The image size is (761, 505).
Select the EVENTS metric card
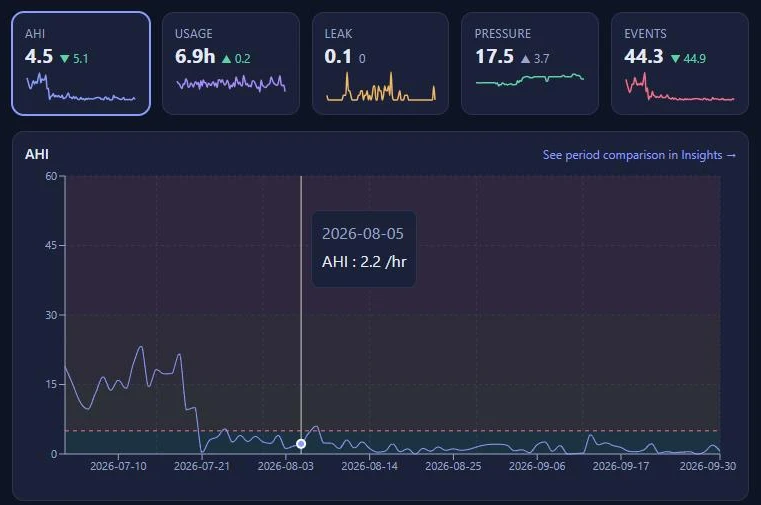(680, 64)
